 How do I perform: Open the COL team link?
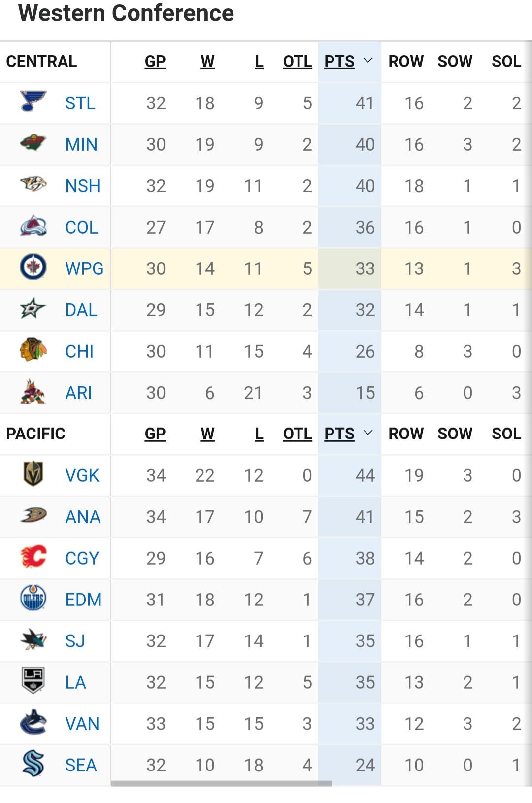(82, 227)
